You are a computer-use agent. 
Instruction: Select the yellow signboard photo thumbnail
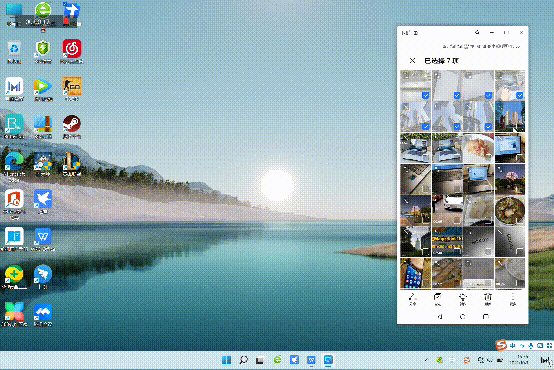pos(447,242)
